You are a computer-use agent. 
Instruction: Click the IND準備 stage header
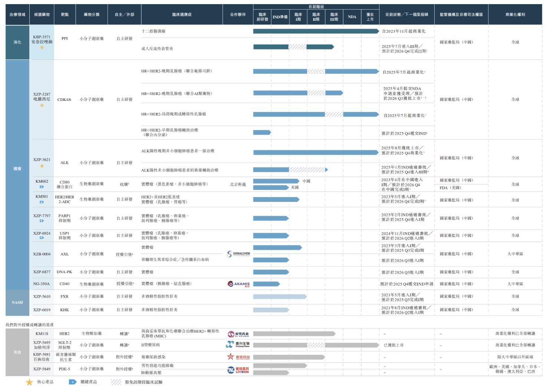coord(280,17)
